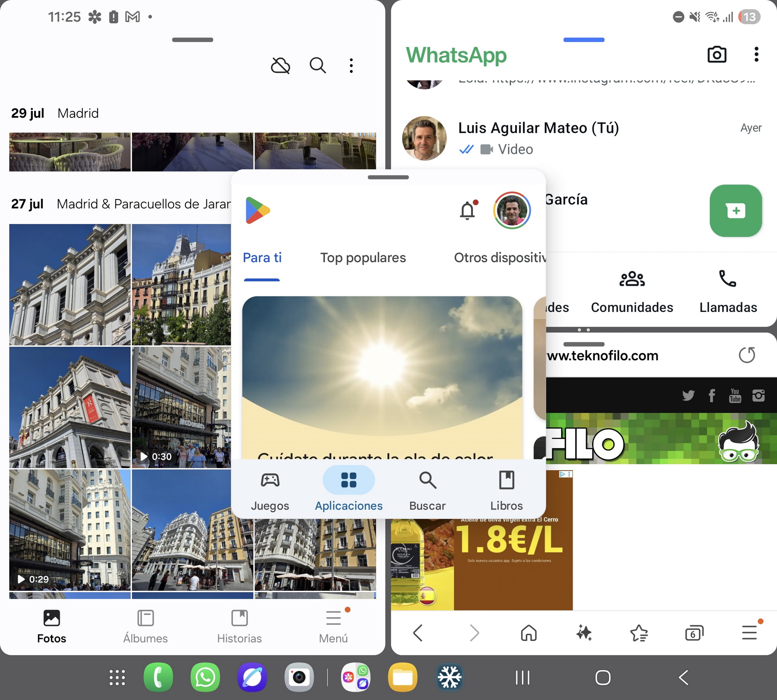Open the snowflake app in taskbar

click(450, 677)
